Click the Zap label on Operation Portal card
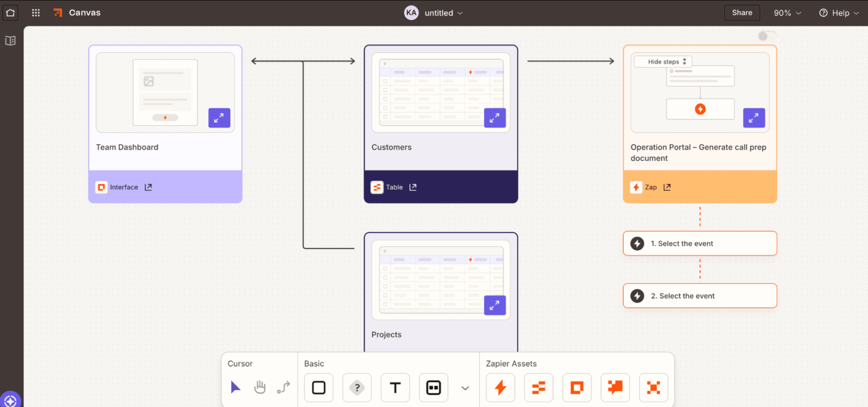Image resolution: width=868 pixels, height=407 pixels. click(651, 187)
